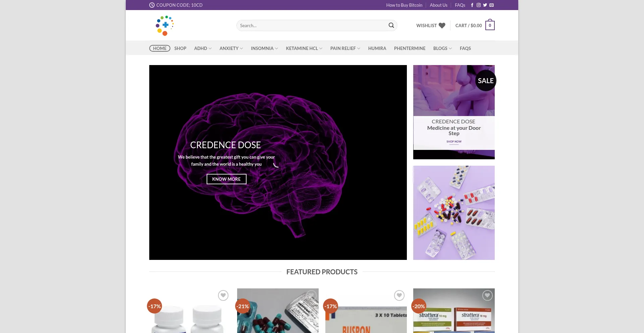Open the Pain Relief dropdown menu
The width and height of the screenshot is (644, 333).
[345, 48]
